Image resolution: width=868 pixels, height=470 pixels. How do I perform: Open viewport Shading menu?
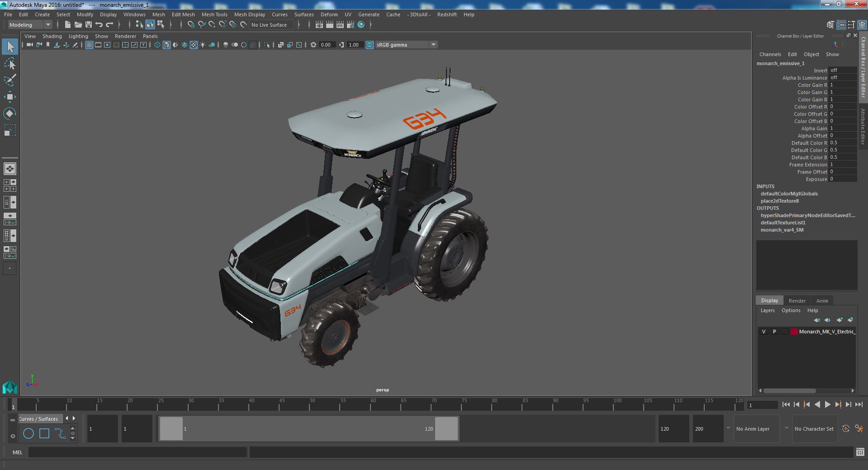pyautogui.click(x=52, y=36)
